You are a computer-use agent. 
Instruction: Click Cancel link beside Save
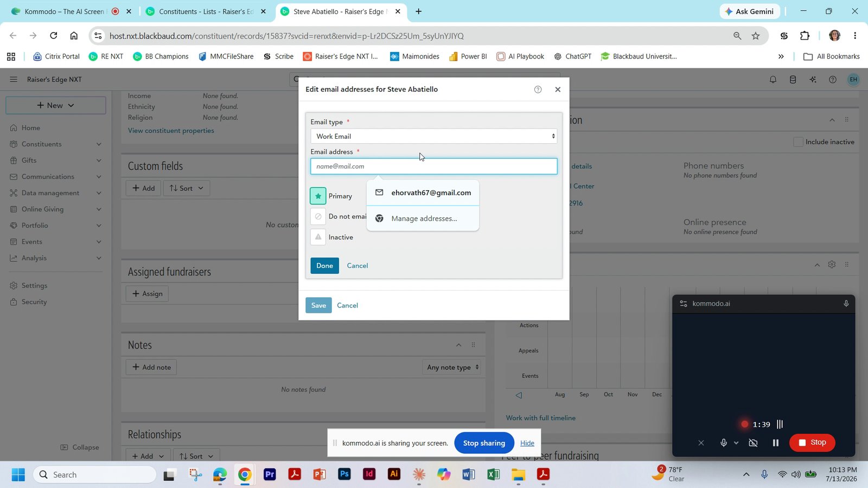[x=347, y=305]
